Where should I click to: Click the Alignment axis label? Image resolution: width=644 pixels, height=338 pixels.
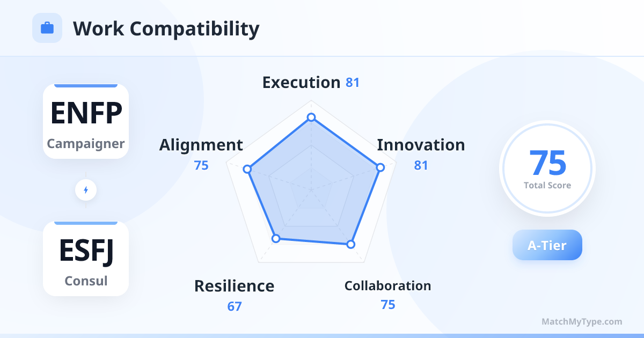201,145
